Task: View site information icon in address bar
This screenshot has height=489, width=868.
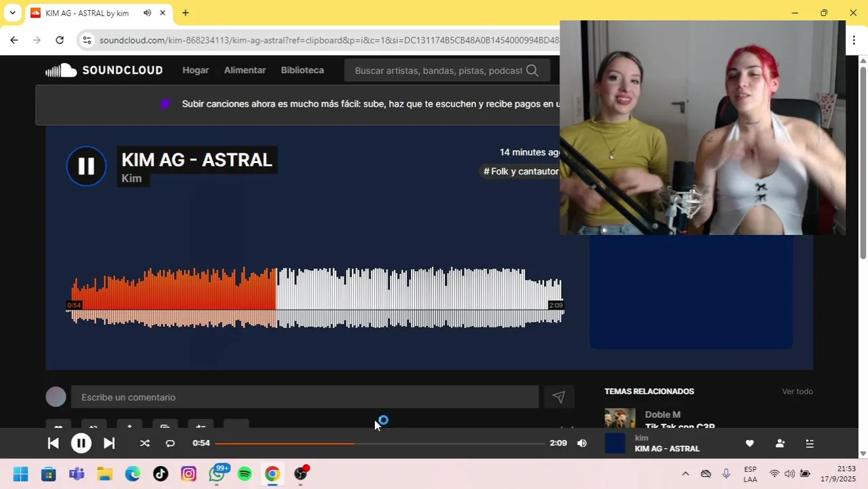Action: tap(87, 40)
